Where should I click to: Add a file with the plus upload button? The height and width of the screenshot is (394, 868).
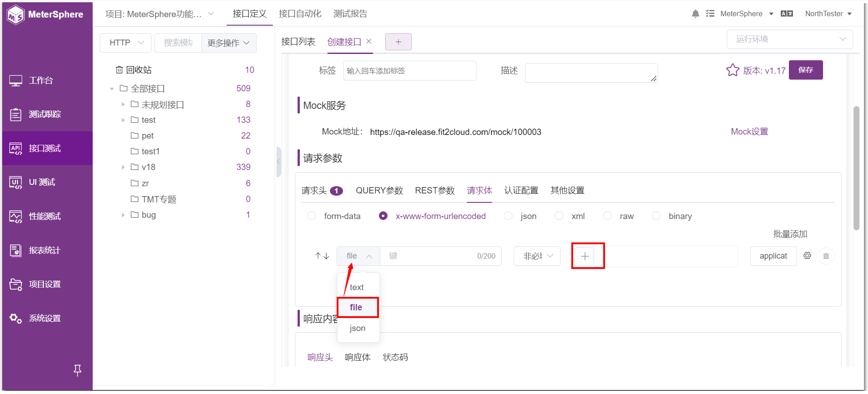[585, 256]
